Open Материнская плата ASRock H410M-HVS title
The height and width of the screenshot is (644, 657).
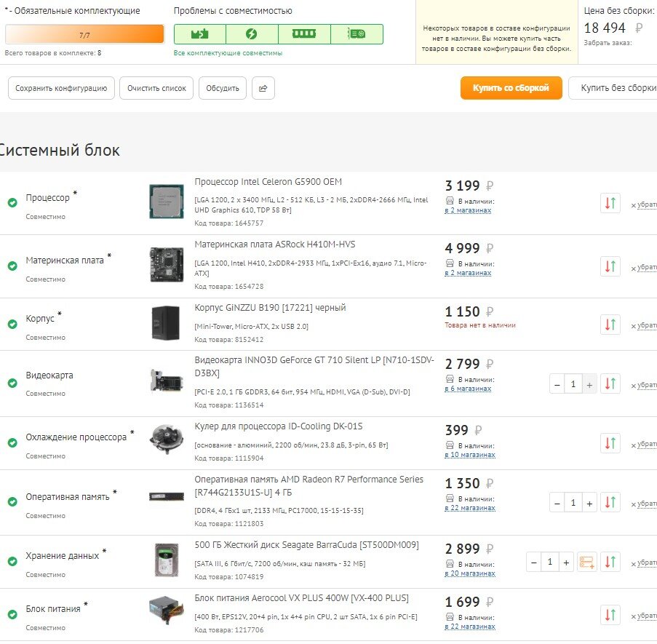(x=275, y=245)
